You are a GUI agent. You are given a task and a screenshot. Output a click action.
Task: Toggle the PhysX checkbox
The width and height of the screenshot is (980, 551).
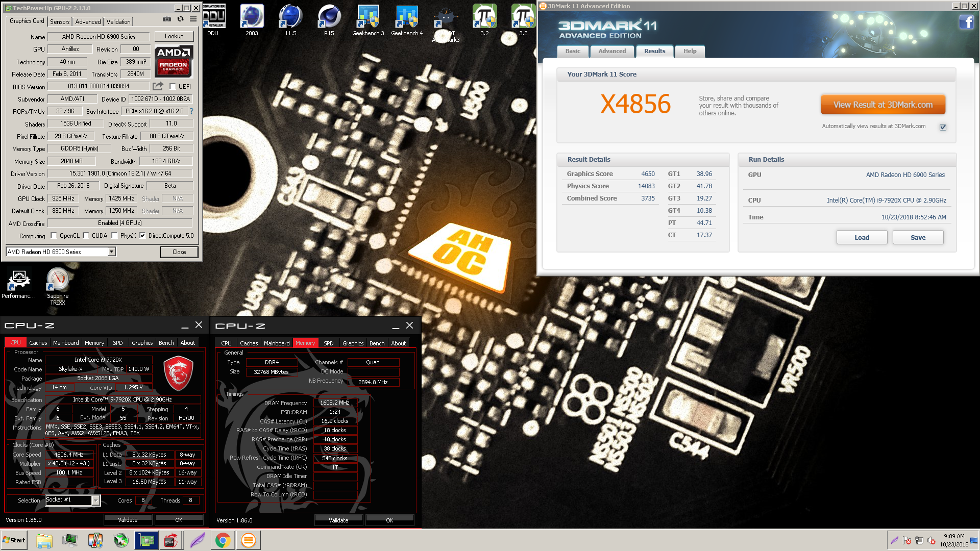(x=114, y=236)
